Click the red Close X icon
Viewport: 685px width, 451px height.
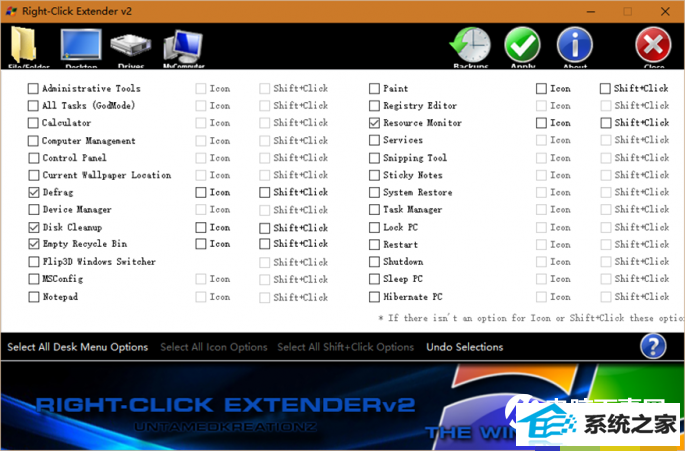point(654,45)
